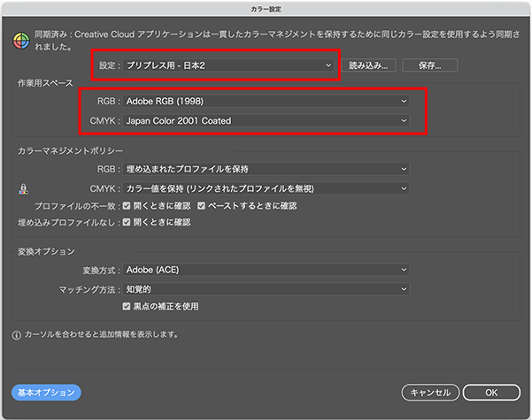
Task: Toggle 埋め込みプロファイルなし 開くときに確認 checkbox
Action: click(x=127, y=222)
